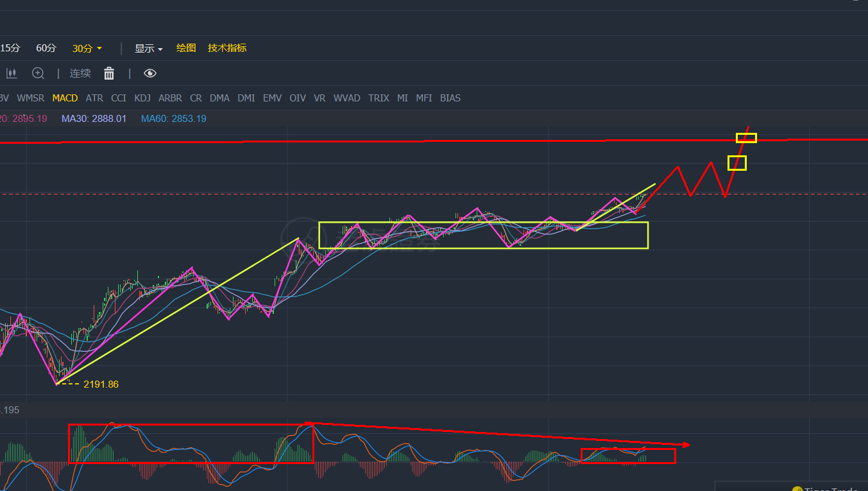Image resolution: width=868 pixels, height=491 pixels.
Task: Expand the 显示 display dropdown
Action: [x=148, y=48]
